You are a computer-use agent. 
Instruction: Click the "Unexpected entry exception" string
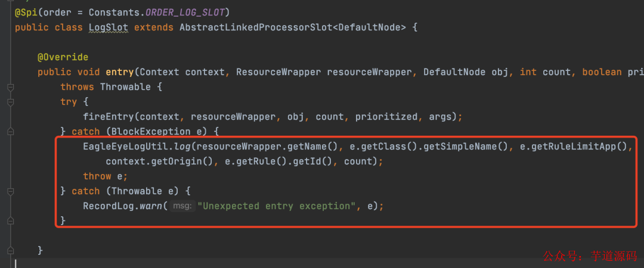click(x=276, y=205)
